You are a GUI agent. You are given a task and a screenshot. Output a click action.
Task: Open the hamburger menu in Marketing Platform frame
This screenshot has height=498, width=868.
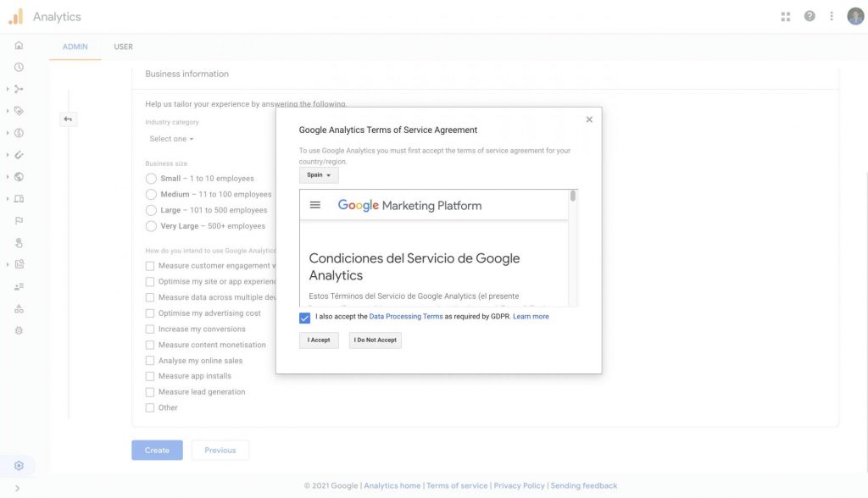pos(315,205)
